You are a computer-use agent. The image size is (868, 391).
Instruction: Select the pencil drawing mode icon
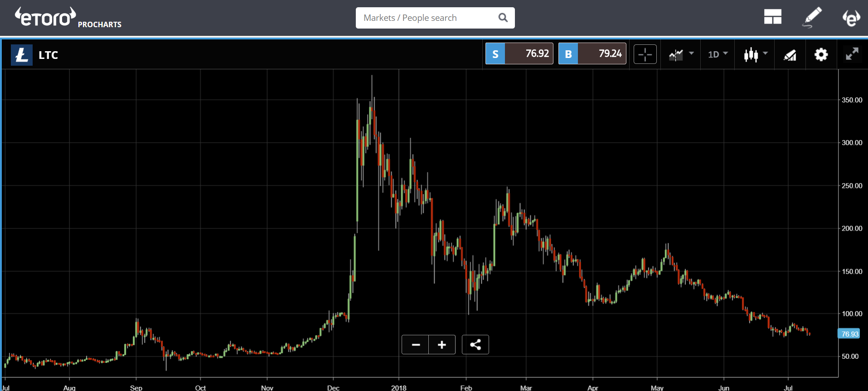coord(812,17)
